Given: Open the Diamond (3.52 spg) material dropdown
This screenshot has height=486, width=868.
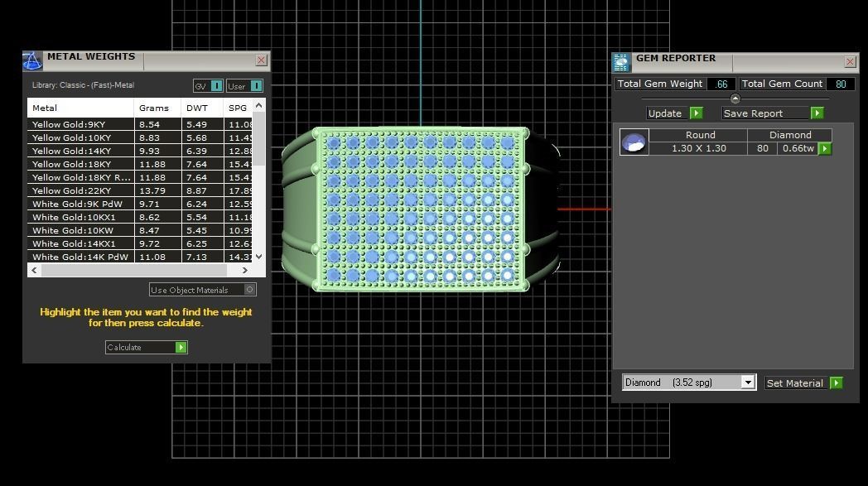Looking at the screenshot, I should coord(748,383).
